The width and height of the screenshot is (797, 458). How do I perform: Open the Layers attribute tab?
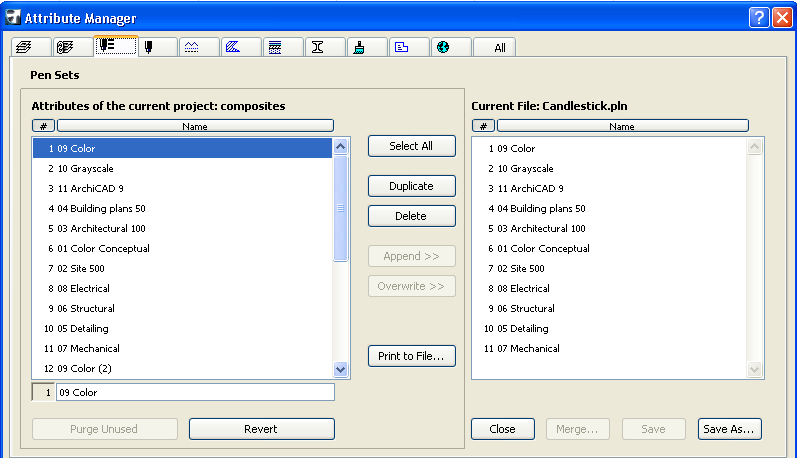31,47
